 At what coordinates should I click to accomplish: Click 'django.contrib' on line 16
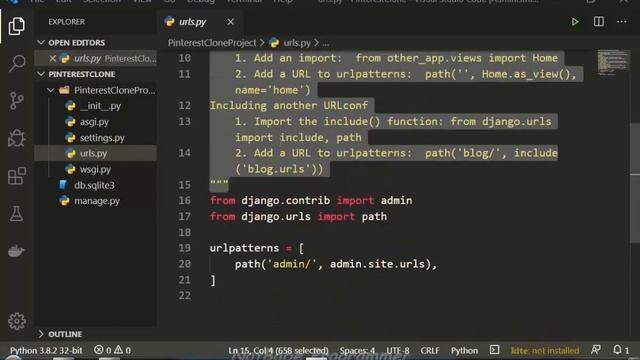tap(285, 200)
